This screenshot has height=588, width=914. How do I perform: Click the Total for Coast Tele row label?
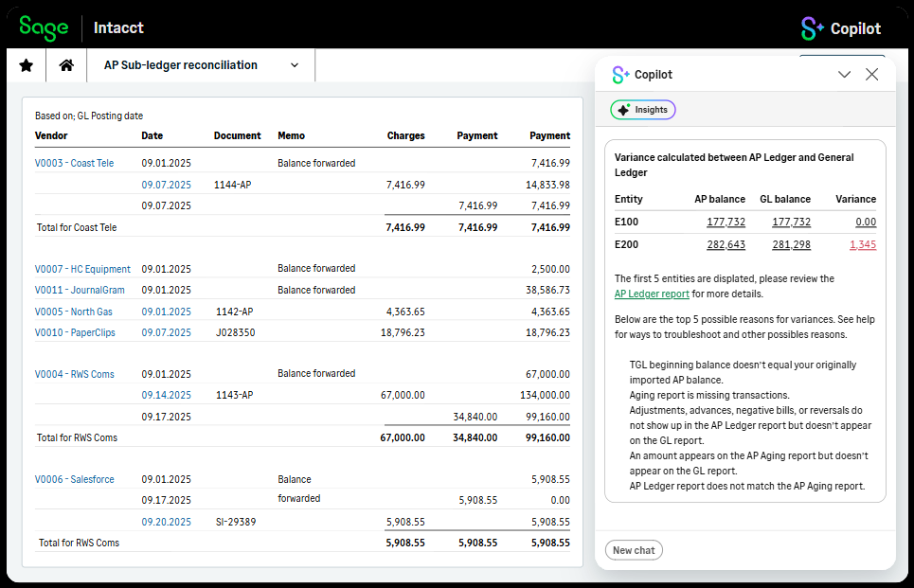coord(77,228)
